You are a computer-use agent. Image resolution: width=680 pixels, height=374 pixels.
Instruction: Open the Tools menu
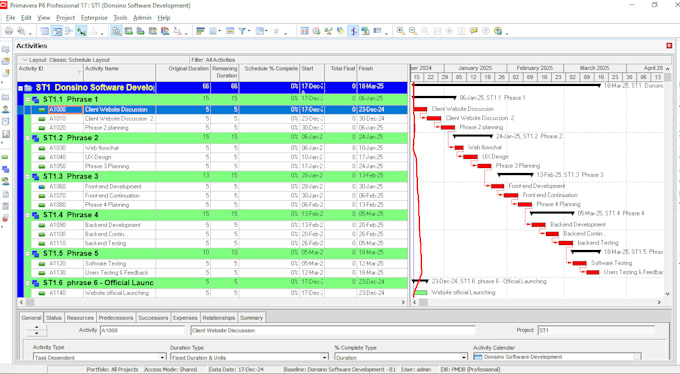pos(120,18)
